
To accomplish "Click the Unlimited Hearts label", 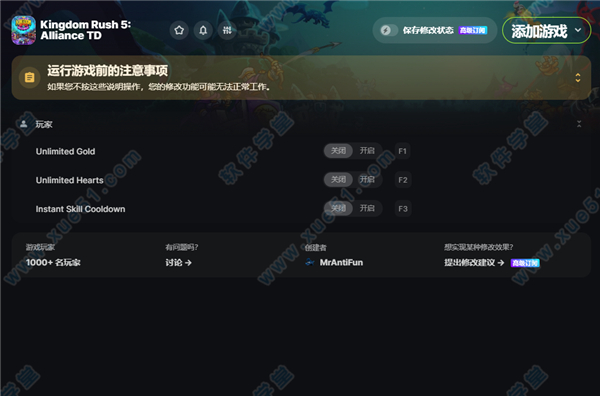I will pos(70,180).
